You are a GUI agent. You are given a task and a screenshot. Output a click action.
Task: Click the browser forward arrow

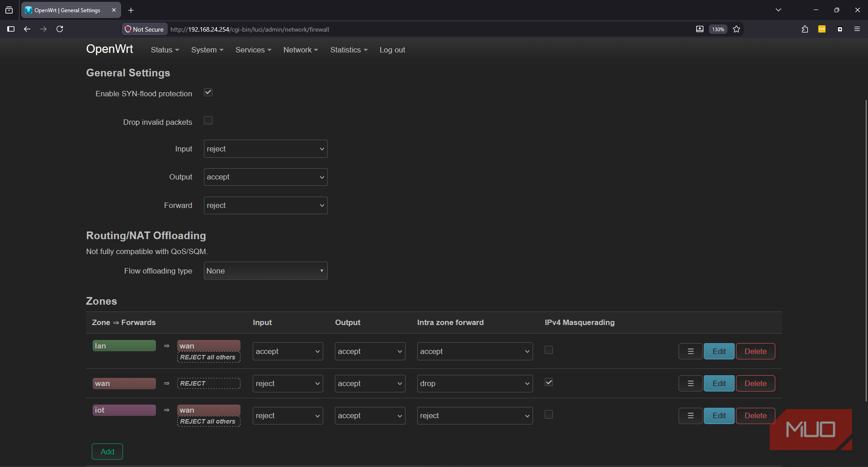pyautogui.click(x=43, y=29)
